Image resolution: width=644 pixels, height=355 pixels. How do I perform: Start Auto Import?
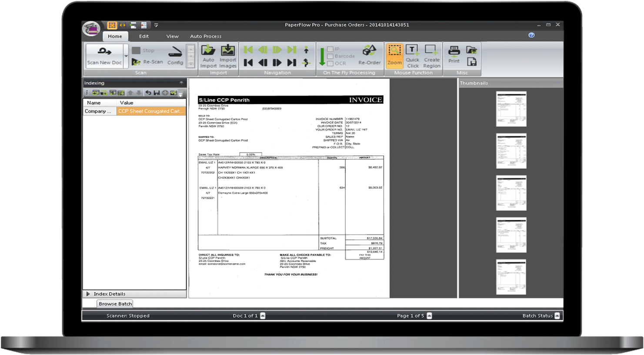click(208, 56)
